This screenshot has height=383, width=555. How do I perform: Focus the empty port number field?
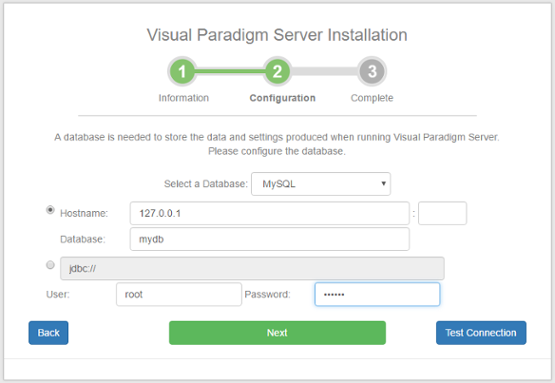[442, 213]
